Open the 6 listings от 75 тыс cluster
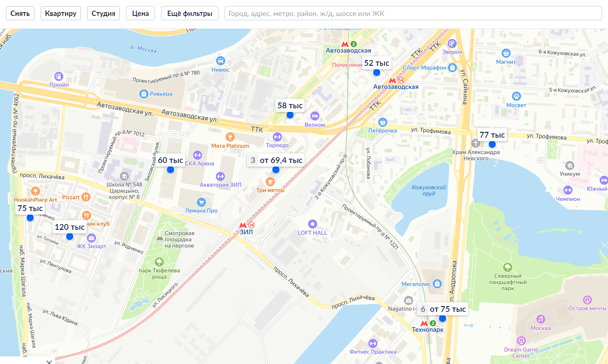Image resolution: width=608 pixels, height=364 pixels. [x=443, y=309]
